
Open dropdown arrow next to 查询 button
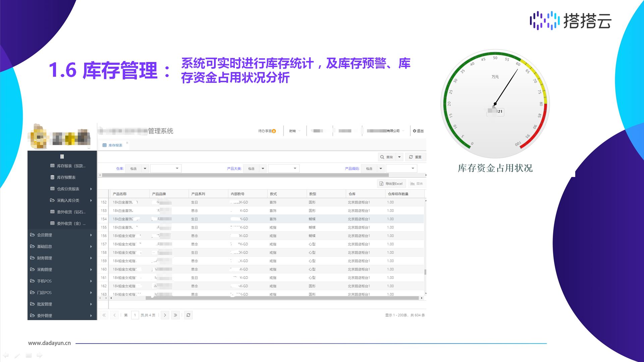coord(399,157)
